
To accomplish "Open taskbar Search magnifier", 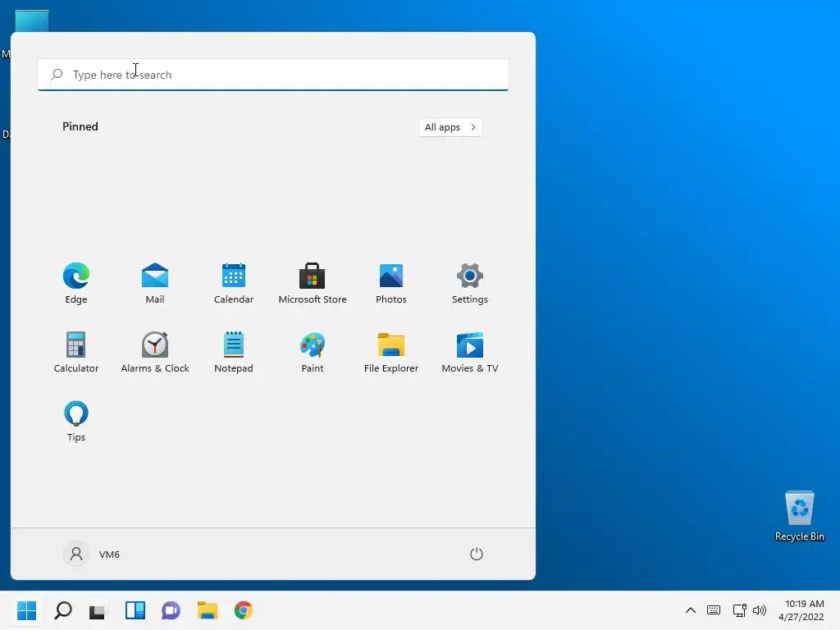I will click(x=62, y=610).
